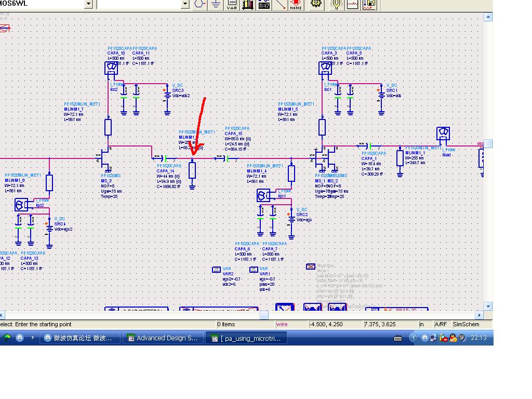
Task: Click the keyboard language bar icon
Action: tap(397, 338)
